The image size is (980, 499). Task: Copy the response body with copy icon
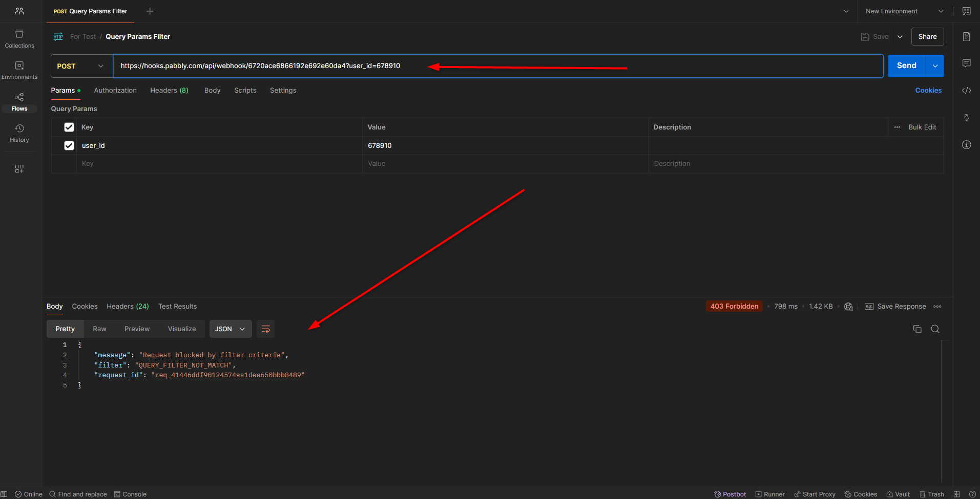pos(917,329)
